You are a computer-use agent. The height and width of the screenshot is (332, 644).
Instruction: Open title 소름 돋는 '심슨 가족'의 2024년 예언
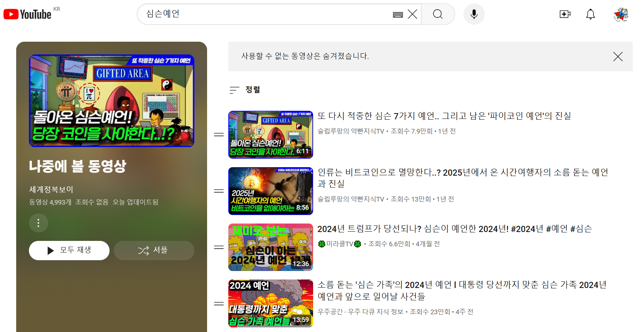click(x=462, y=291)
